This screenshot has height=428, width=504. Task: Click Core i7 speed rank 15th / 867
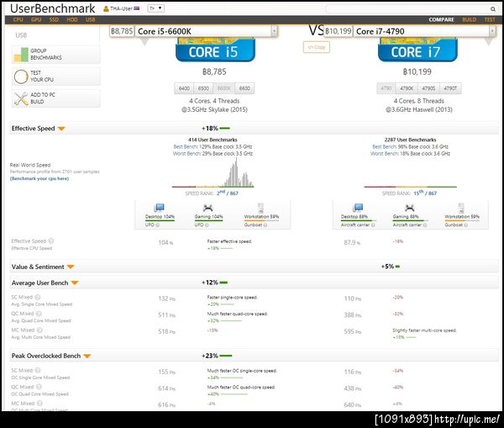click(x=425, y=193)
